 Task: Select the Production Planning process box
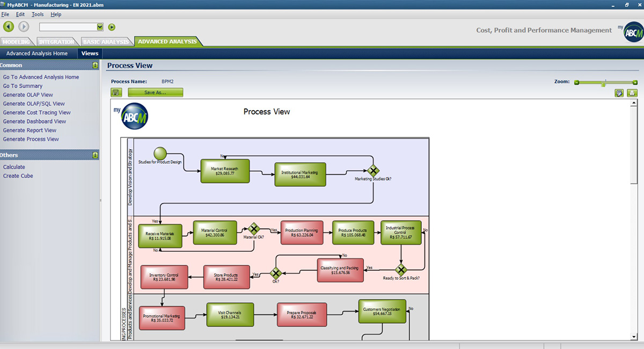302,232
